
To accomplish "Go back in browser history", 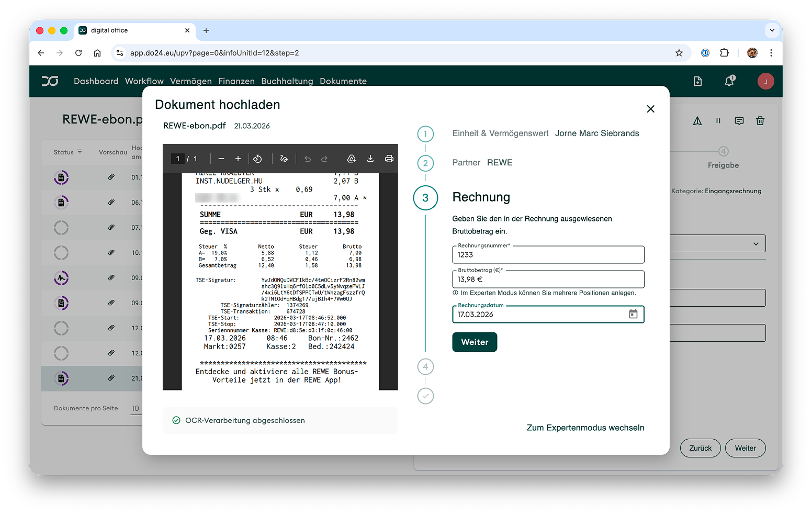I will 41,53.
